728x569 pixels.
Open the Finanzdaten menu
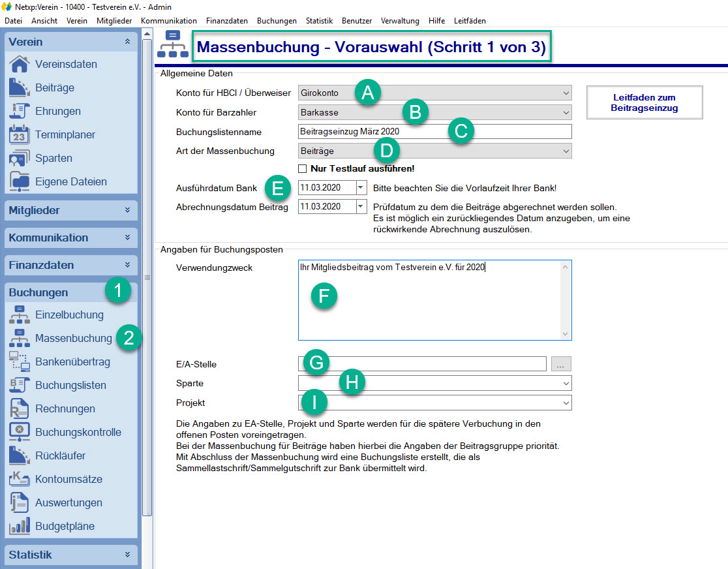pyautogui.click(x=227, y=21)
